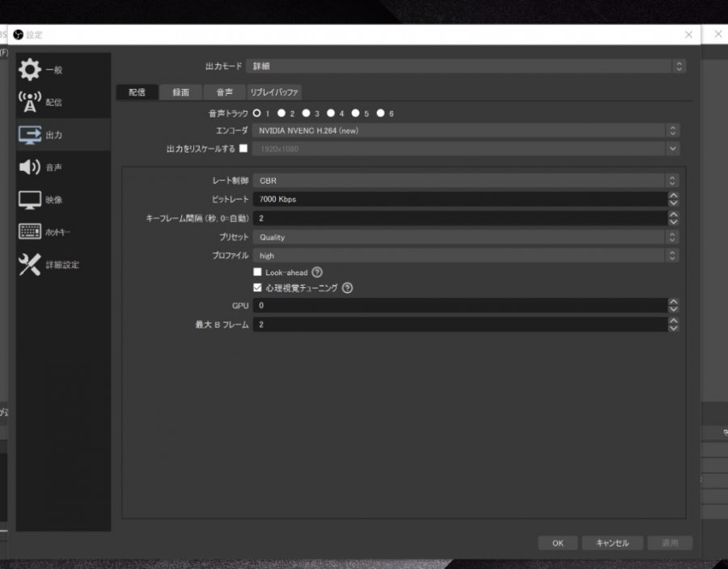Screen dimensions: 728x569
Task: Select the 配信 stream antenna icon in sidebar
Action: click(x=30, y=102)
